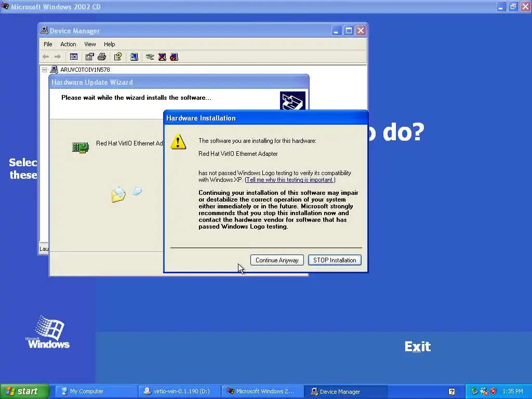Viewport: 532px width, 399px height.
Task: Switch to My Computer taskbar button
Action: click(96, 391)
